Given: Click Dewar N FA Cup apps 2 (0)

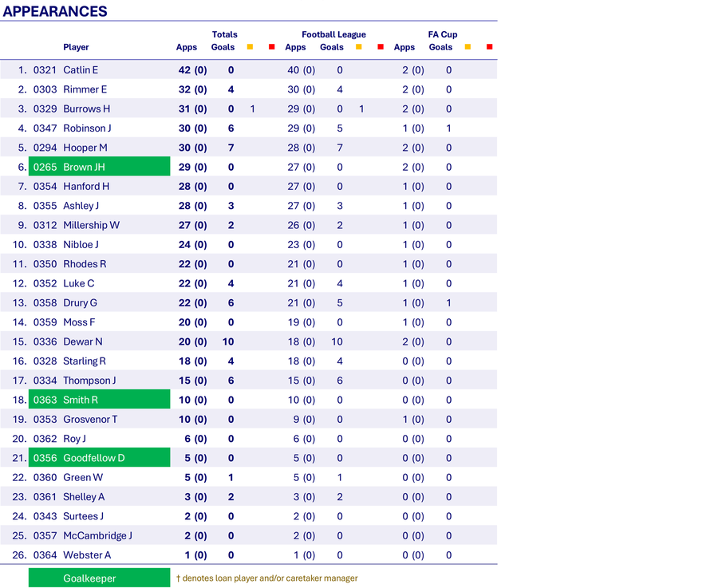Looking at the screenshot, I should click(x=413, y=341).
